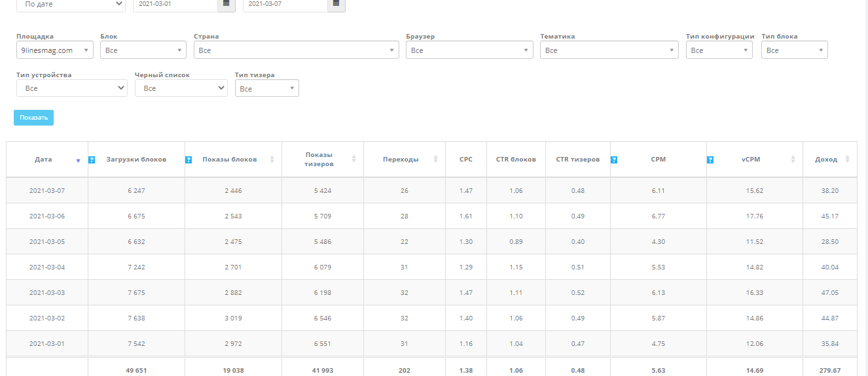
Task: Click total teaser impressions 41 993
Action: [322, 370]
